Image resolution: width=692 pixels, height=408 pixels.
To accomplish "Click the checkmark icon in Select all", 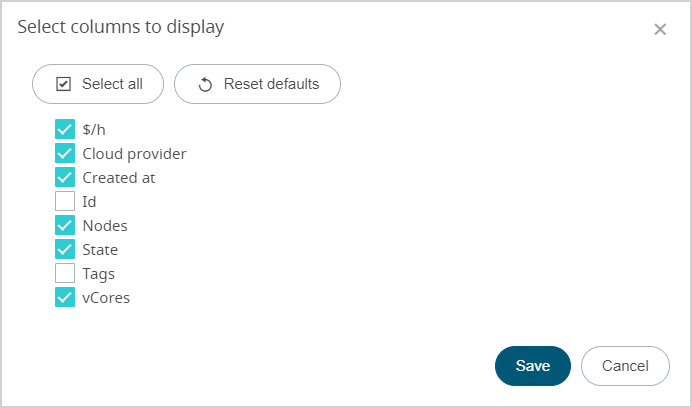I will 63,84.
